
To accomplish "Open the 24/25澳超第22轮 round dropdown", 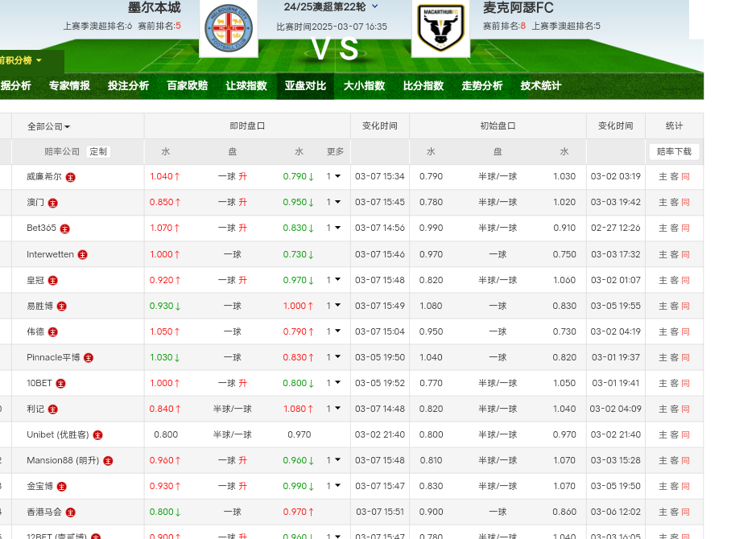I will [375, 6].
